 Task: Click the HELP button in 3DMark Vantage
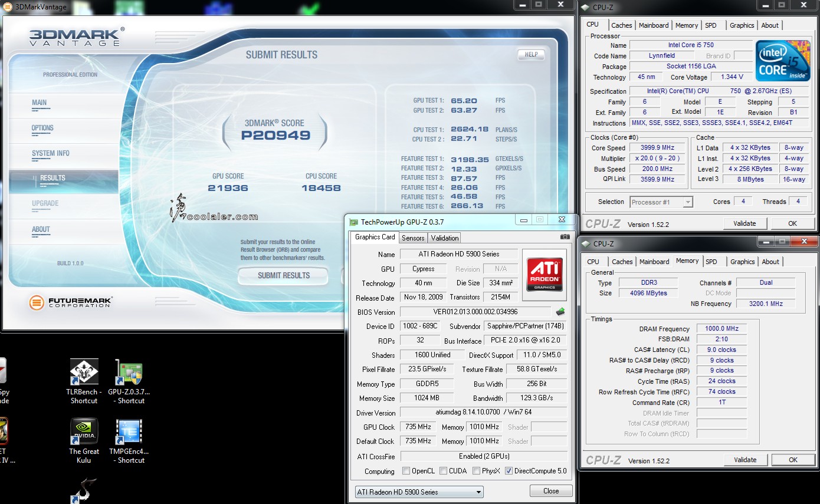tap(531, 54)
